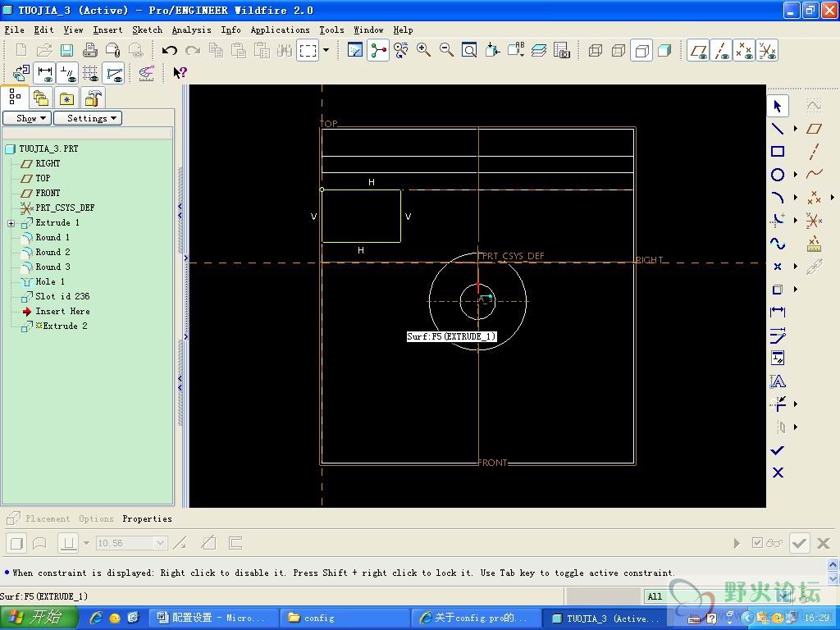Select the sketcher Text tool

[778, 381]
